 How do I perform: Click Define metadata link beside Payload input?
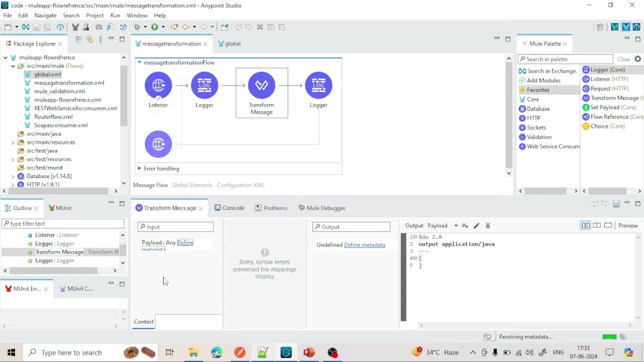coord(185,243)
